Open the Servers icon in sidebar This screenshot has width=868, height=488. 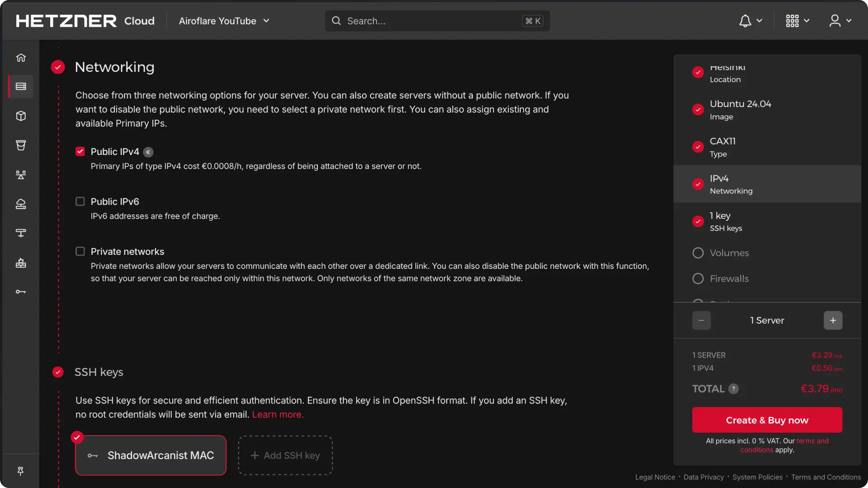[21, 86]
